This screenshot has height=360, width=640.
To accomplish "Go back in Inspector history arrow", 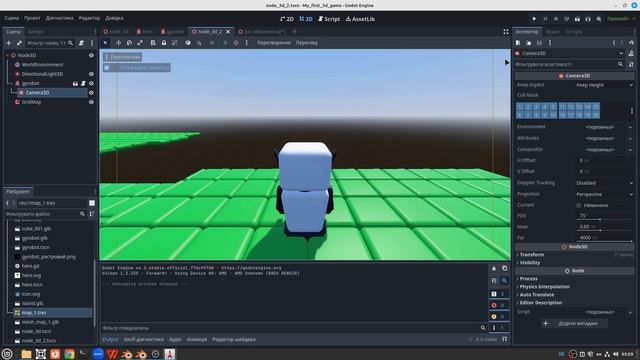I will pos(614,42).
